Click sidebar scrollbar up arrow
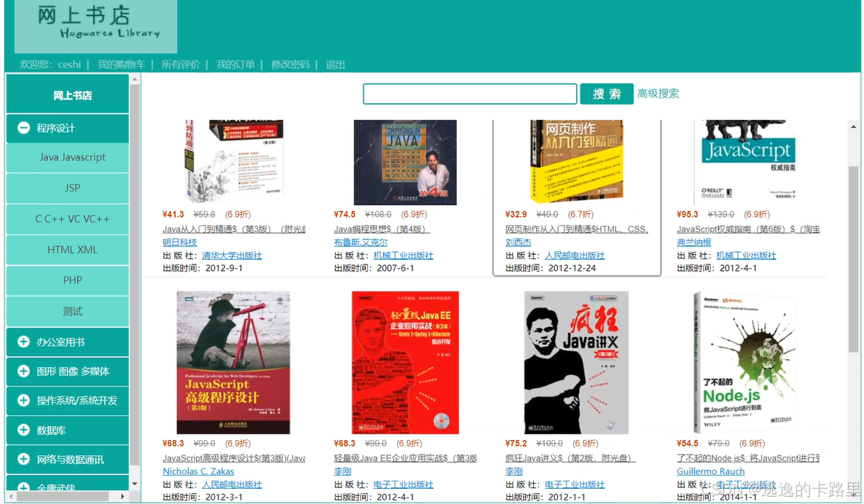The height and width of the screenshot is (504, 864). pyautogui.click(x=135, y=80)
